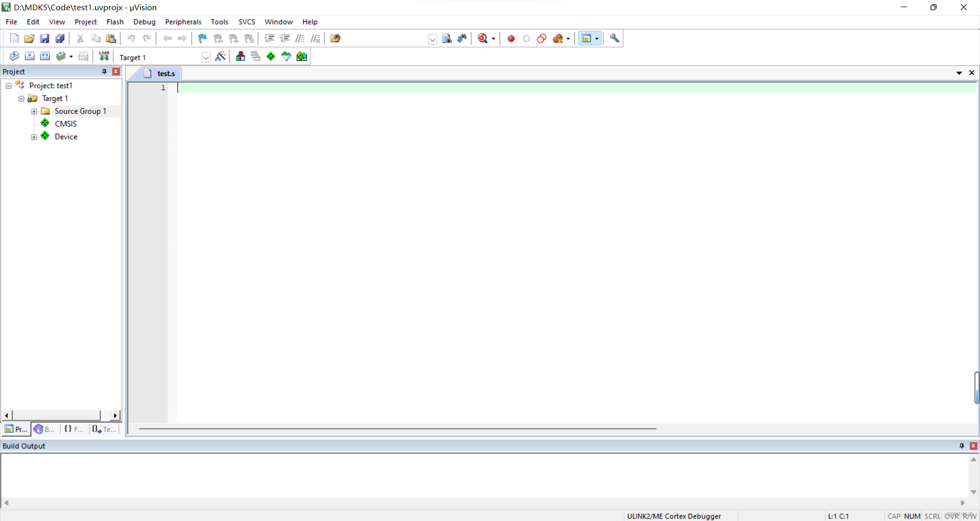Save all files icon

point(60,38)
